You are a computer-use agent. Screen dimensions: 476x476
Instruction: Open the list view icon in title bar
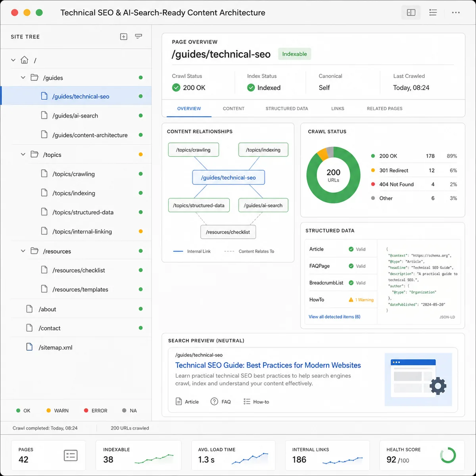click(x=433, y=13)
